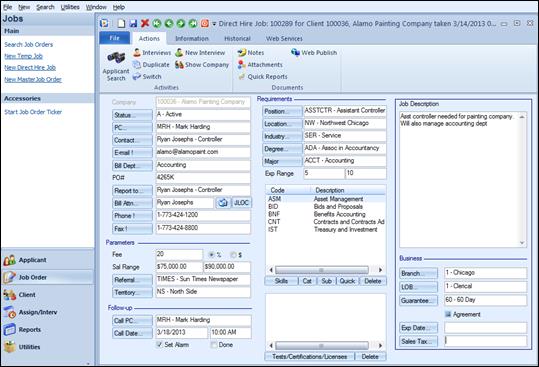Open the File ribbon tab
This screenshot has width=539, height=367.
(114, 38)
